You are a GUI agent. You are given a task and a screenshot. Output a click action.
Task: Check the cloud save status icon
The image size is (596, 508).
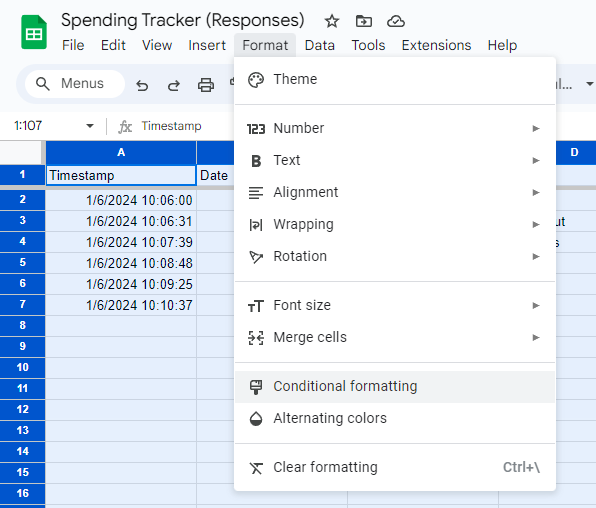click(396, 21)
